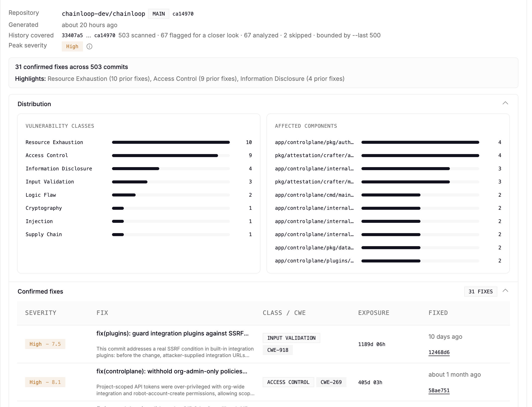Click the Resource Exhaustion bar
The image size is (532, 407).
[171, 142]
